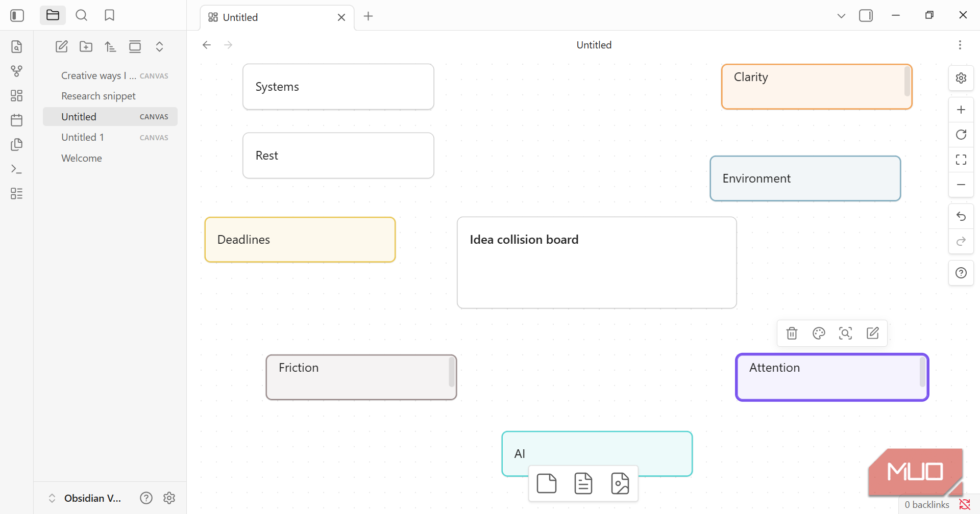
Task: Zoom to fit canvas icon
Action: (x=961, y=160)
